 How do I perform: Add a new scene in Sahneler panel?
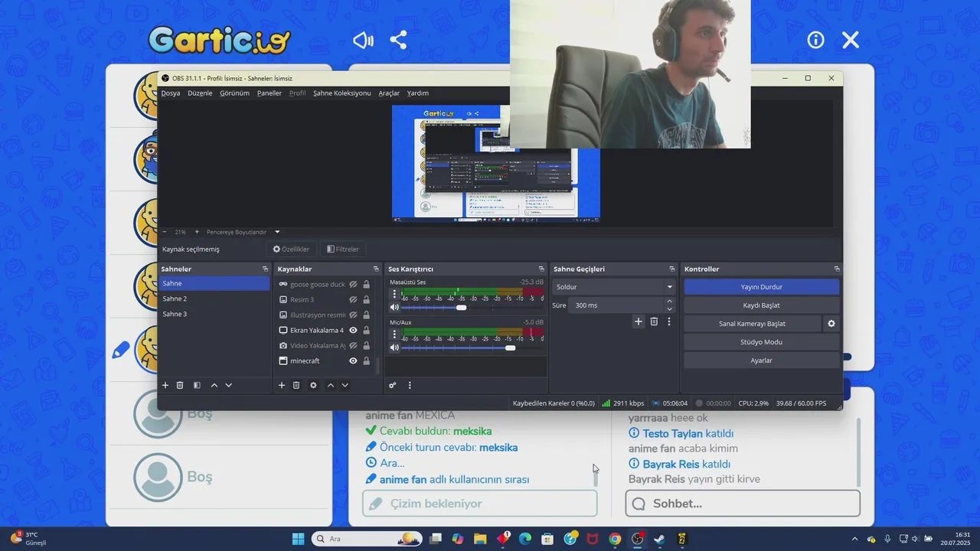click(x=165, y=385)
